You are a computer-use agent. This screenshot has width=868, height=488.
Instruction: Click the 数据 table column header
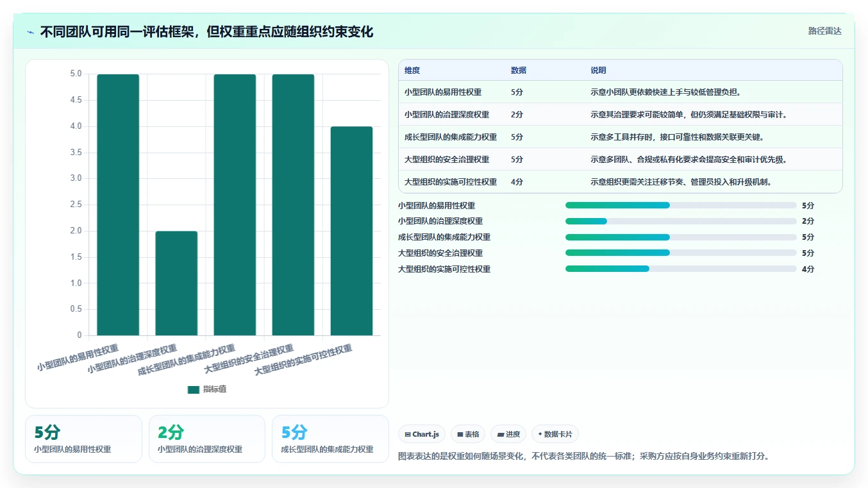pyautogui.click(x=519, y=71)
